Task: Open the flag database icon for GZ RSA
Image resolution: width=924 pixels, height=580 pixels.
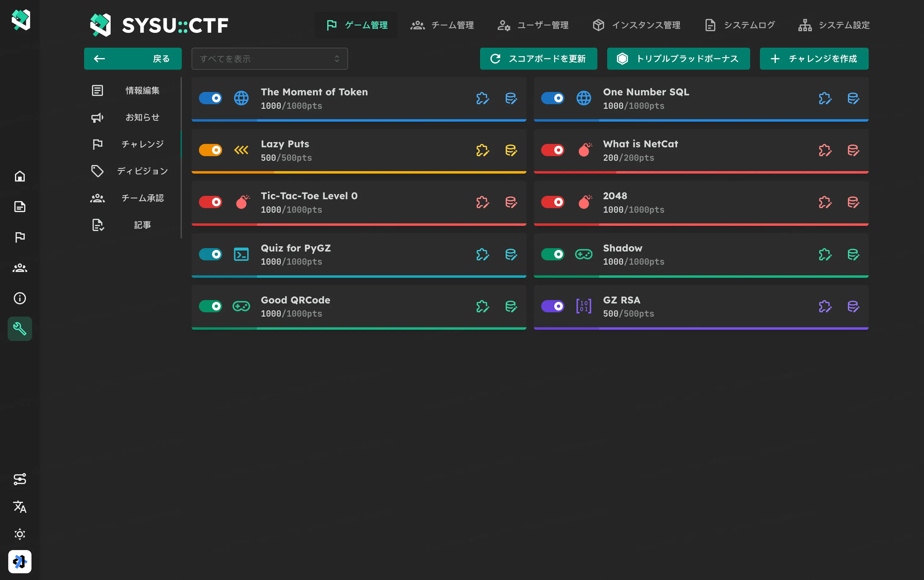Action: click(x=853, y=307)
